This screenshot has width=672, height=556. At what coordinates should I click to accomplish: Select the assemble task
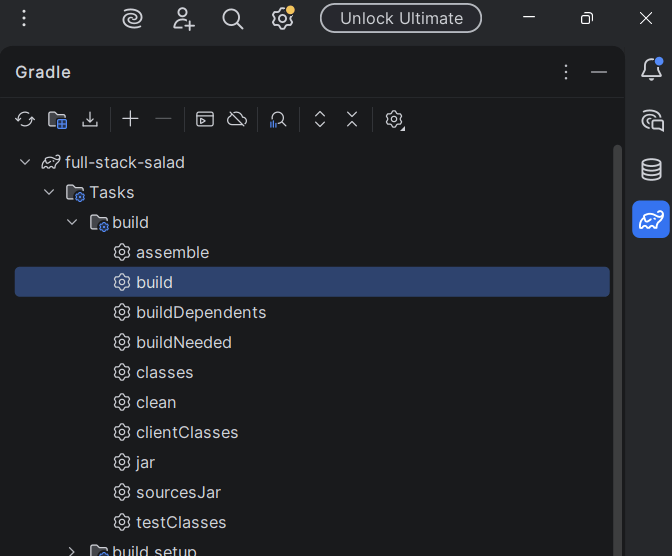point(172,252)
